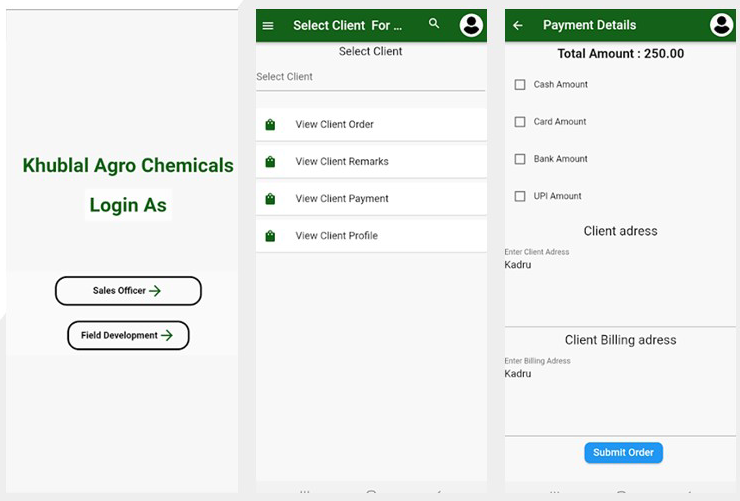Open the hamburger menu in Select Client screen
740x501 pixels.
(x=268, y=25)
